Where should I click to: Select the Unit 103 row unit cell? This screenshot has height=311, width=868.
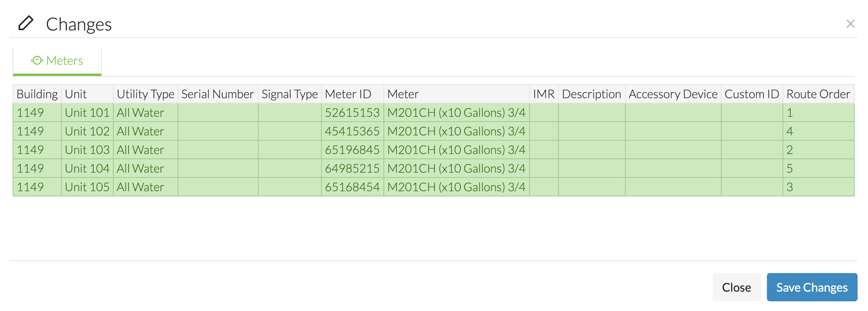(x=87, y=150)
